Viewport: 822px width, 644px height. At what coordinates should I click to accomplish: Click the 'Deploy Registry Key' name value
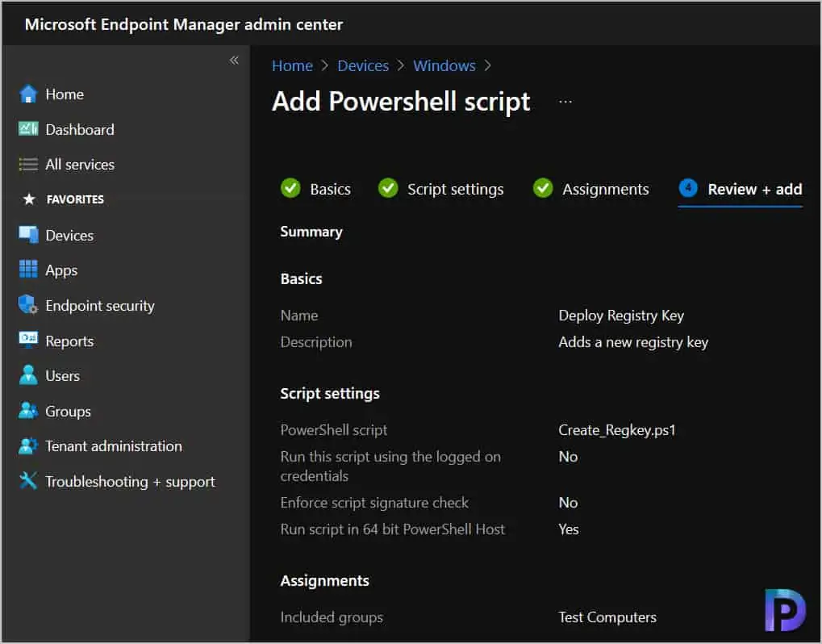pos(621,316)
